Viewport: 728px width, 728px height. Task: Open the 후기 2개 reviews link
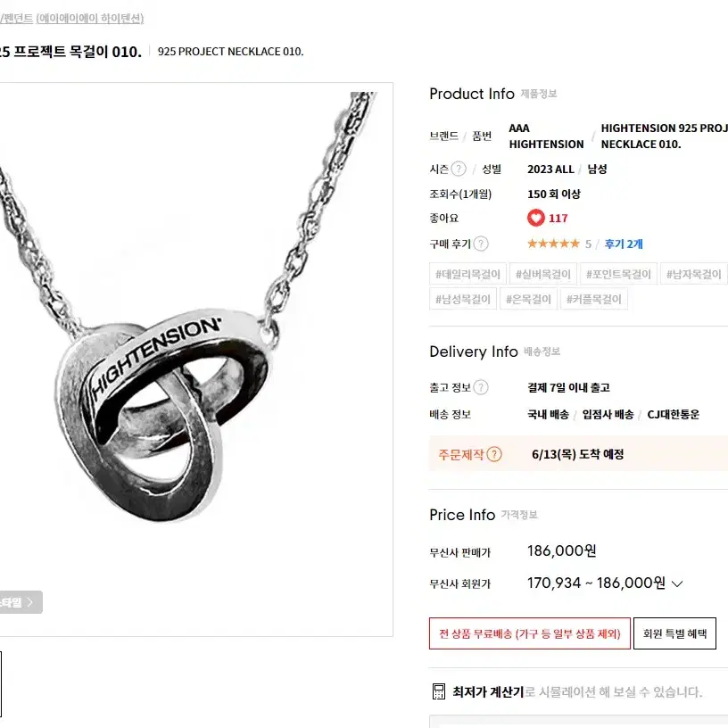click(624, 244)
